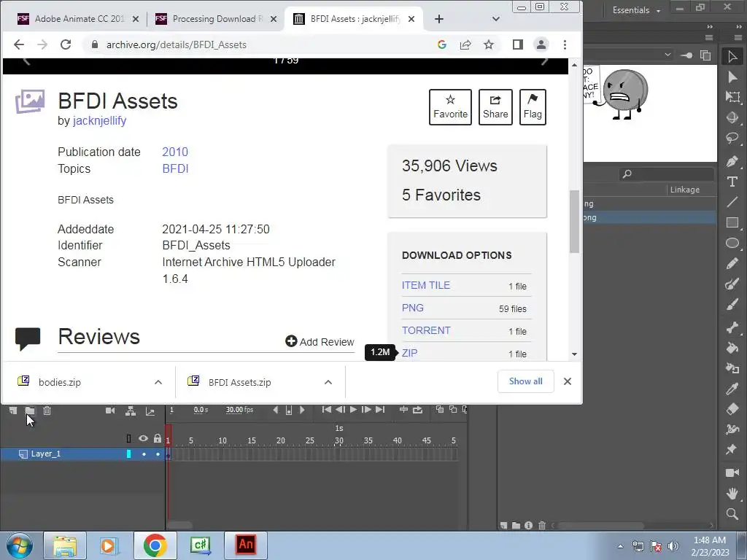Open a new Chrome tab
Image resolution: width=747 pixels, height=560 pixels.
click(439, 19)
